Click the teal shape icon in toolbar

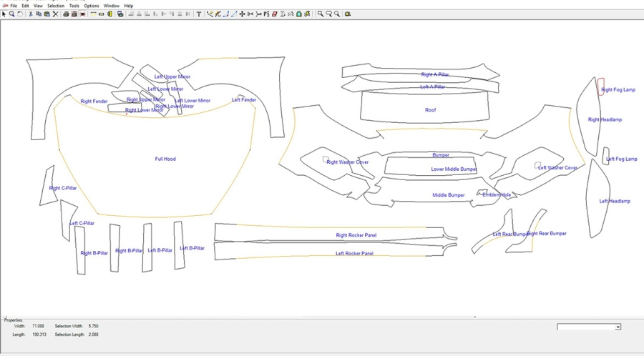coord(299,14)
